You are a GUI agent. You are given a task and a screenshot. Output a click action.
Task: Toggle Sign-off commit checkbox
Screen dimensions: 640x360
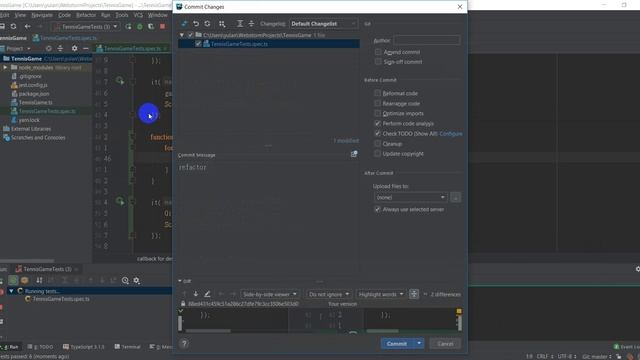[378, 62]
